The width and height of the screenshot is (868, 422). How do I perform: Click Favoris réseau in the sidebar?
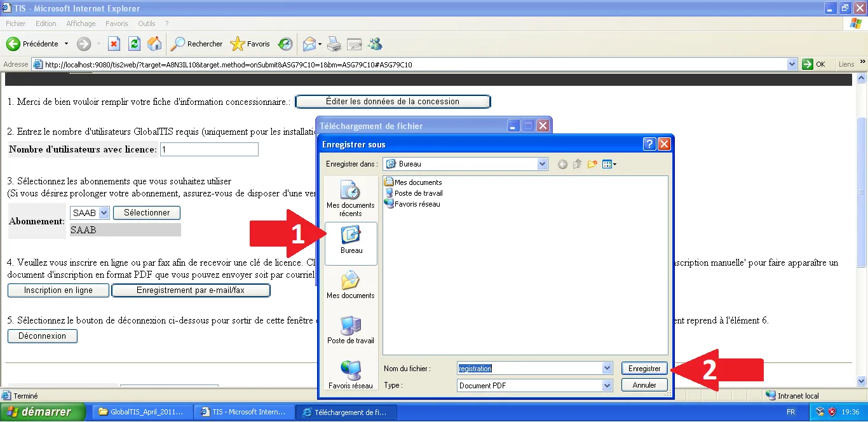click(351, 373)
